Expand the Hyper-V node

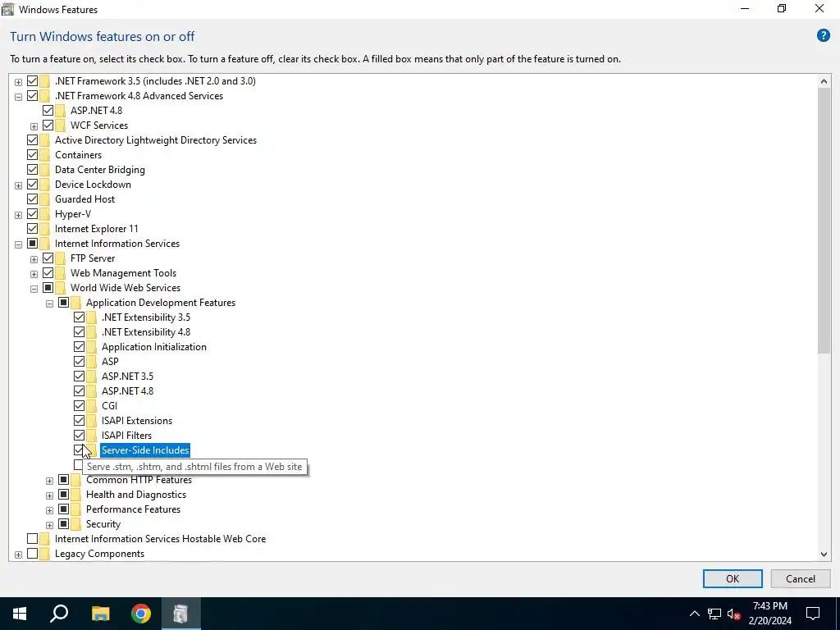[18, 215]
